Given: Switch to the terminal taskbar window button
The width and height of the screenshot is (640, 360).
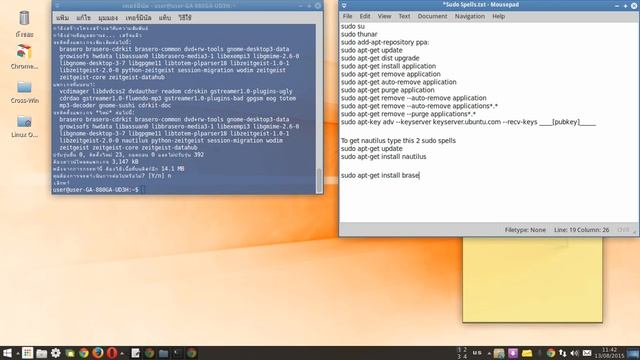Looking at the screenshot, I should click(x=177, y=353).
